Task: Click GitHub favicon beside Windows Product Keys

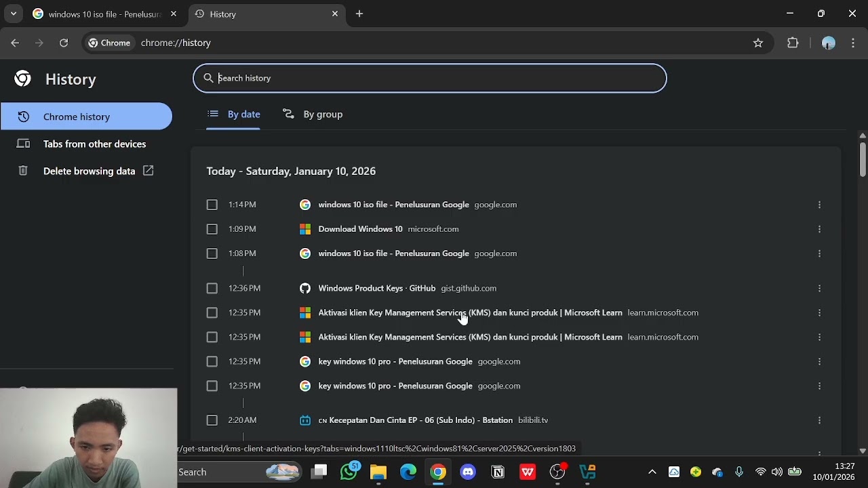Action: pos(305,288)
